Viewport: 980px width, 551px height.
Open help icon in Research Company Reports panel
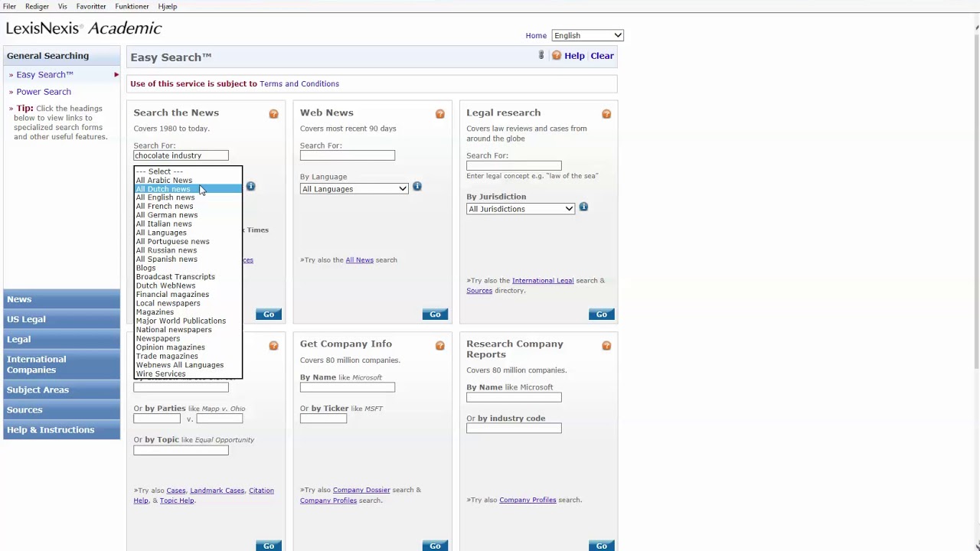click(606, 346)
